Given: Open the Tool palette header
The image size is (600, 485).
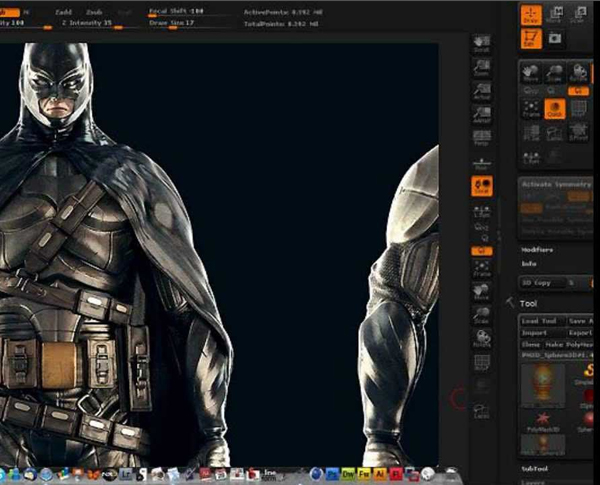Looking at the screenshot, I should [528, 304].
